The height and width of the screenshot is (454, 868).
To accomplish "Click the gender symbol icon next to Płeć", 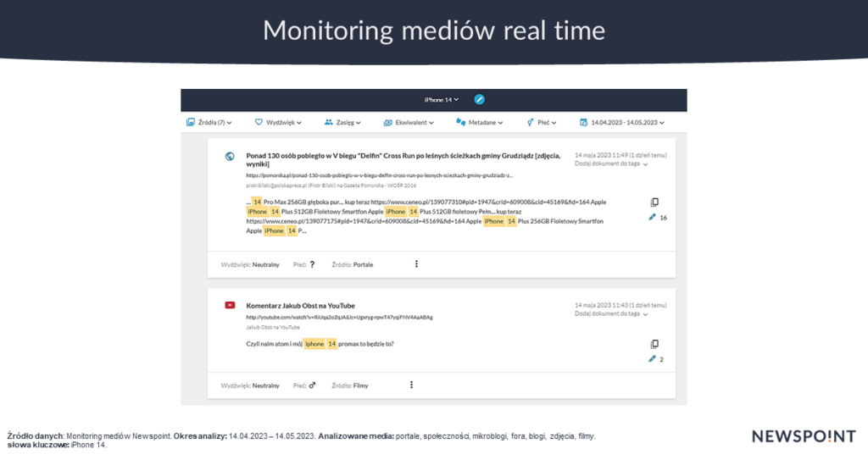I will pos(531,122).
